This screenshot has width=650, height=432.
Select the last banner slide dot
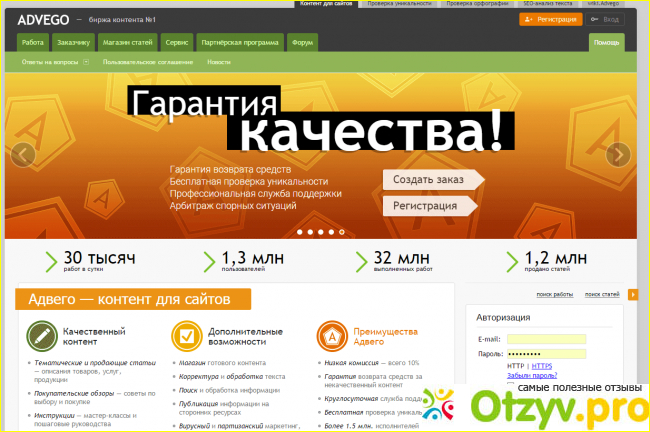(x=342, y=231)
